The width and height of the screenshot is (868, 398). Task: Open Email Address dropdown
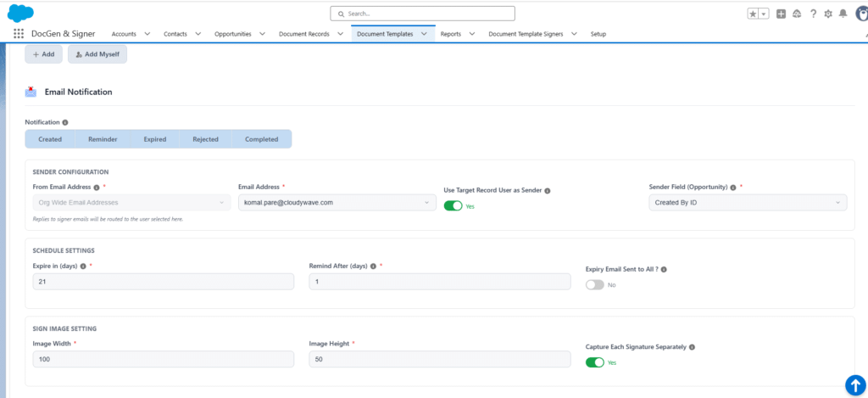tap(337, 202)
